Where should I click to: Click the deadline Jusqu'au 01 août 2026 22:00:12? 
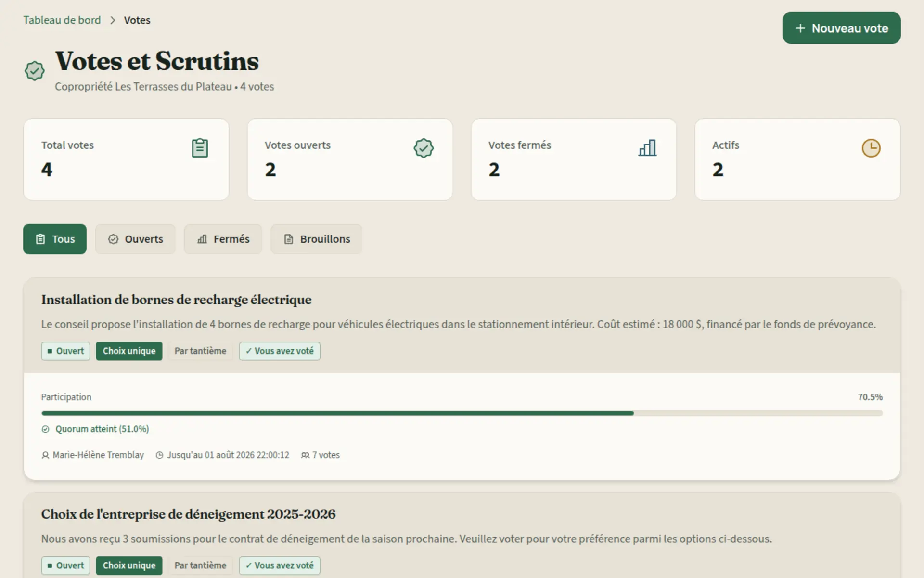(228, 455)
